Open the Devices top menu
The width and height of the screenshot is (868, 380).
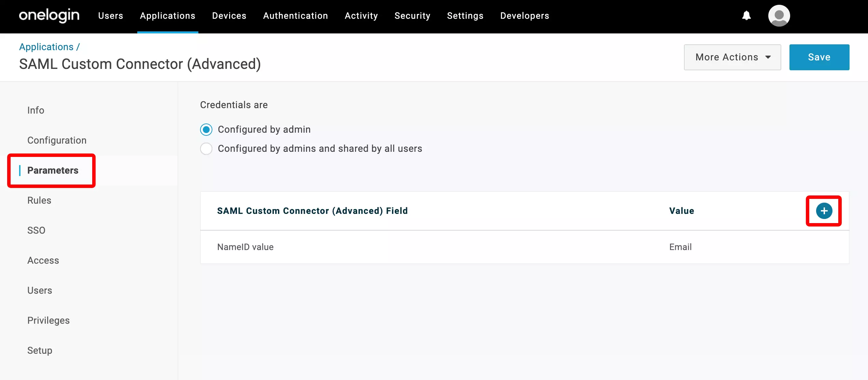point(229,16)
